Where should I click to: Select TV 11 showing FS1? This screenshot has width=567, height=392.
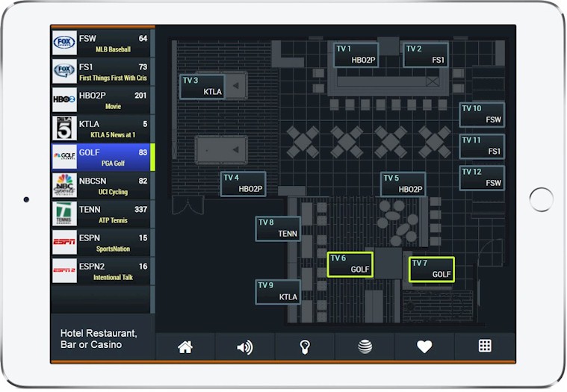[x=482, y=146]
